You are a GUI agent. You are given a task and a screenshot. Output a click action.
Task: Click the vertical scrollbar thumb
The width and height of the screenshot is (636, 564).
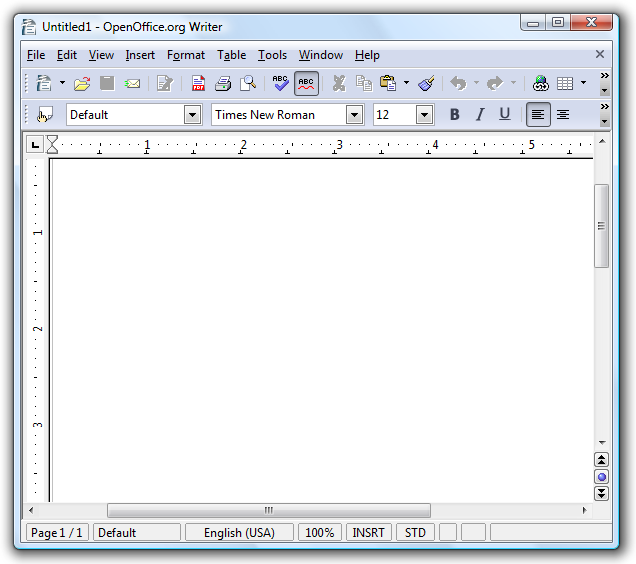click(602, 226)
